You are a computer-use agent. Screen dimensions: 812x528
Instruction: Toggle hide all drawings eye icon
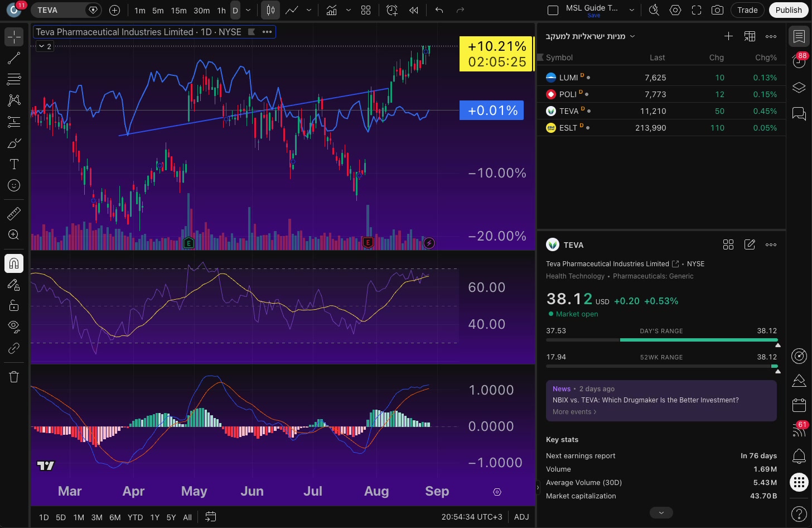14,326
